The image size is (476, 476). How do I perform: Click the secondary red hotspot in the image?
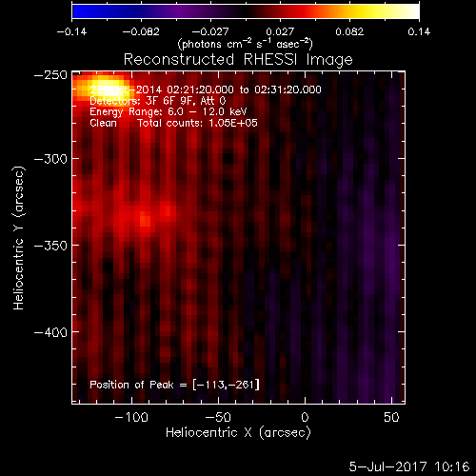[x=146, y=220]
